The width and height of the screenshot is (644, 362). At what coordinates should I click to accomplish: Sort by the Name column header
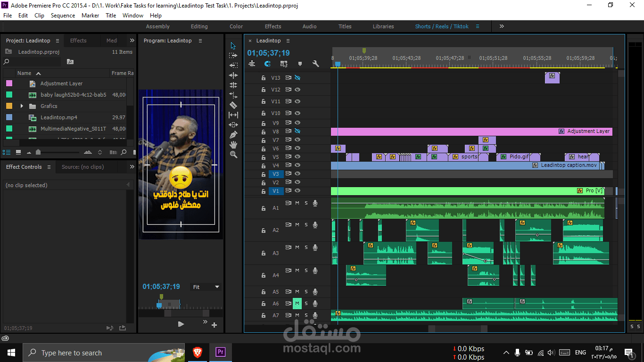pyautogui.click(x=24, y=73)
